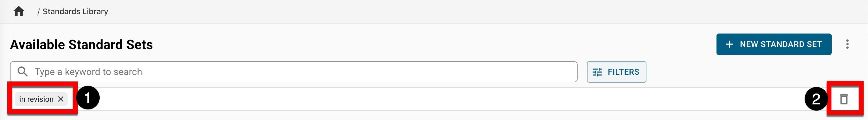Click the 'FILTERS' text label
The height and width of the screenshot is (120, 868).
point(623,72)
